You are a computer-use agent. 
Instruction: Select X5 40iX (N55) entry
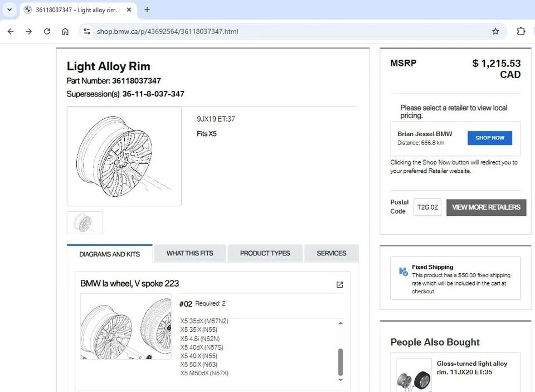point(198,356)
